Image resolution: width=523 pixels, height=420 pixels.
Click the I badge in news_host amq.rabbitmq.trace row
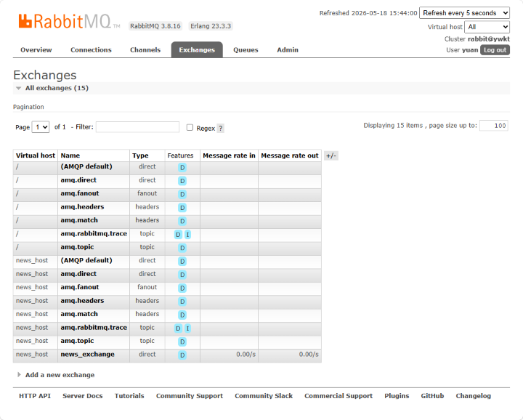(x=188, y=328)
